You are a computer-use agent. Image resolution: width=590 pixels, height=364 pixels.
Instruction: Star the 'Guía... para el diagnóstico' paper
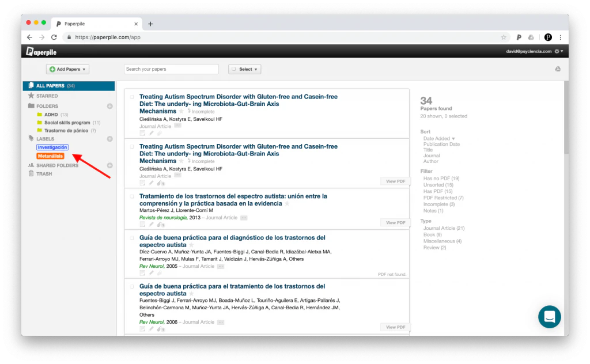(191, 245)
